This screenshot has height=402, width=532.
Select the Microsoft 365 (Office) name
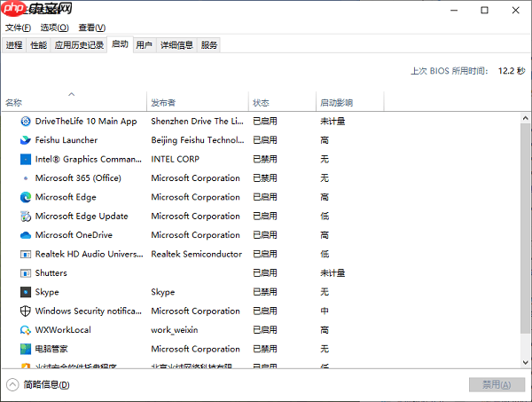pyautogui.click(x=78, y=178)
